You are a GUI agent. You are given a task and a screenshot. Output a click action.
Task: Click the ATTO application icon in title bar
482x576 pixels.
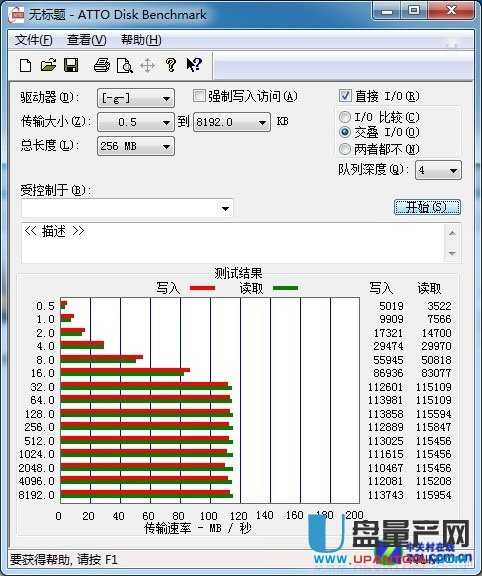(17, 14)
